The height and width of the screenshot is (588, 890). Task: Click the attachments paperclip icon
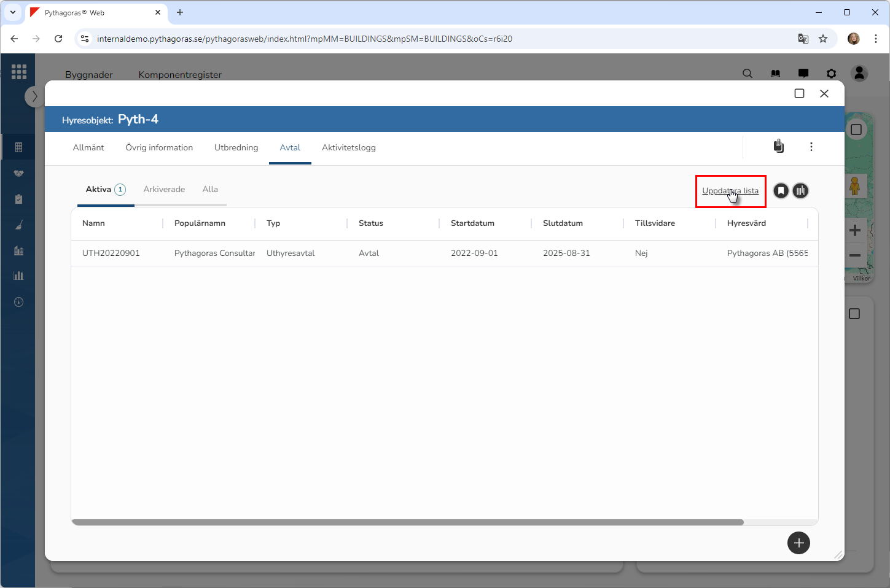[x=778, y=146]
